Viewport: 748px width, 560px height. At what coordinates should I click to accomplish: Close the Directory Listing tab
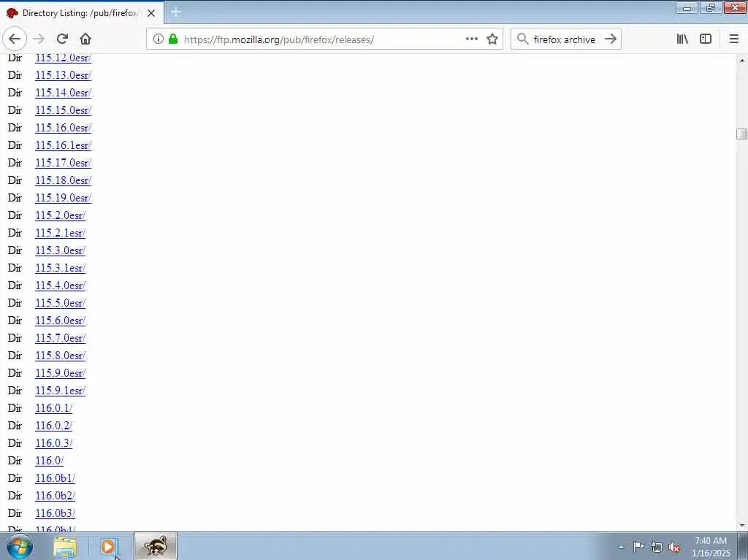click(x=151, y=13)
